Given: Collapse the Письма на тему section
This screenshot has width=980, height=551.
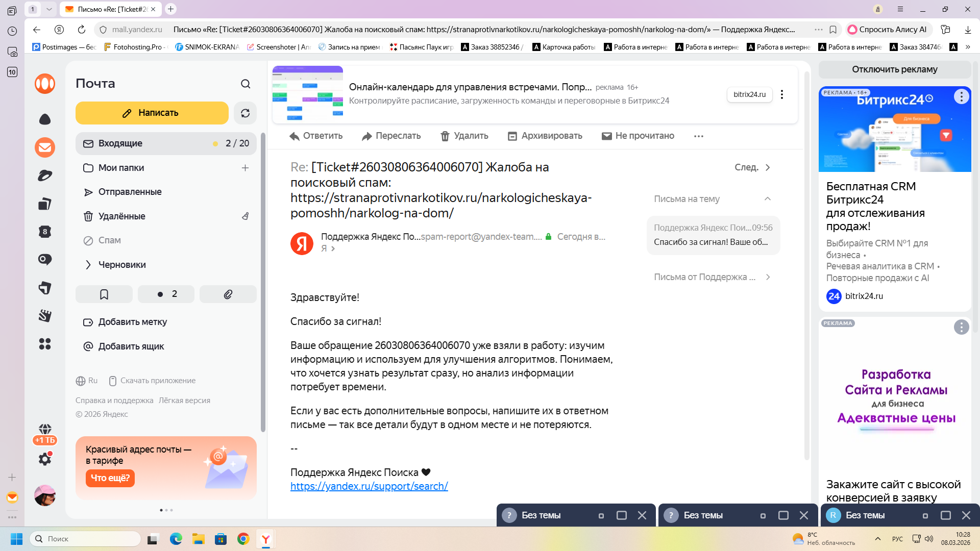Looking at the screenshot, I should [x=767, y=199].
